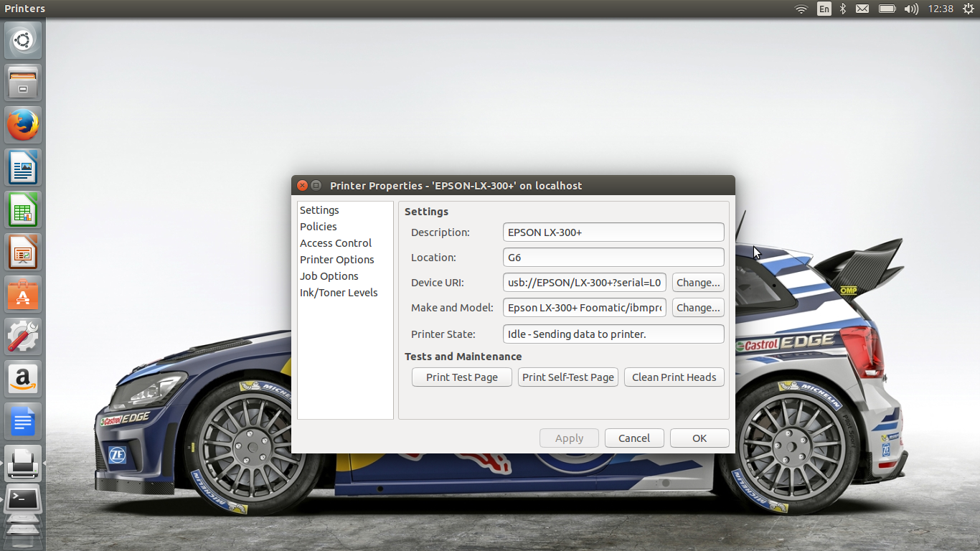This screenshot has width=980, height=551.
Task: Open the Wi-Fi network indicator
Action: coord(801,9)
